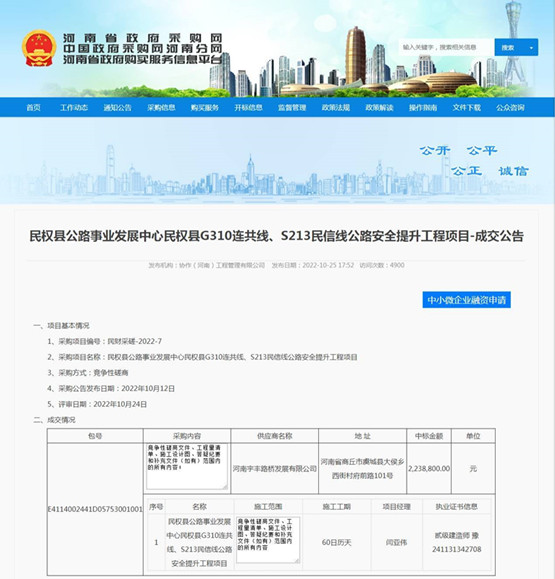Open 政策法规 from the nav bar

click(336, 107)
